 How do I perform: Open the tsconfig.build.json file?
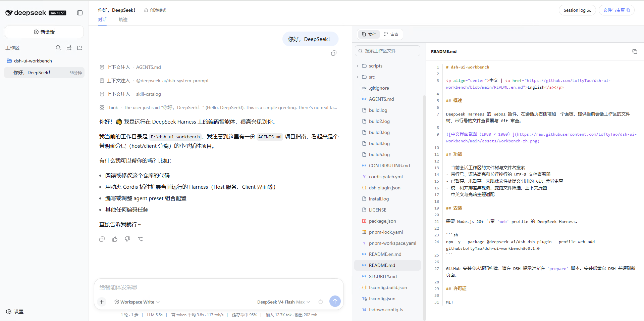coord(387,287)
